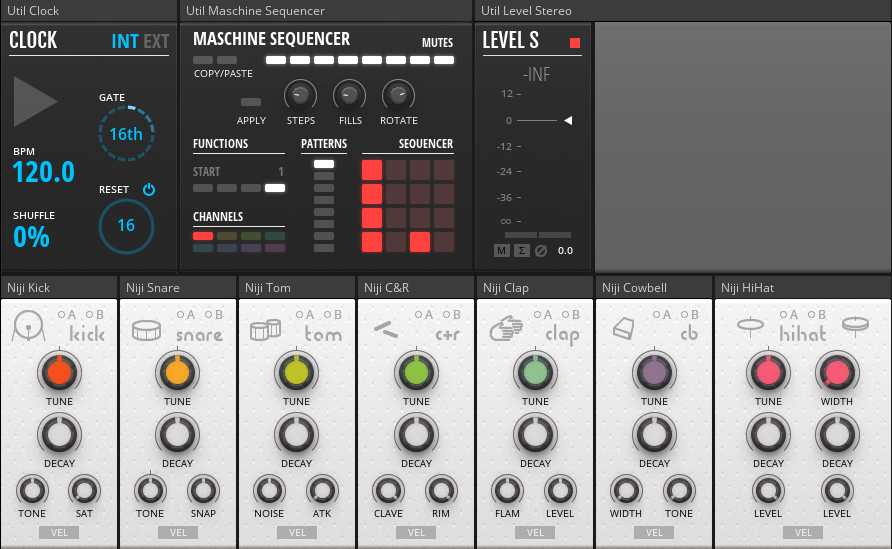The image size is (892, 549).
Task: Click the Steps knob
Action: (300, 96)
